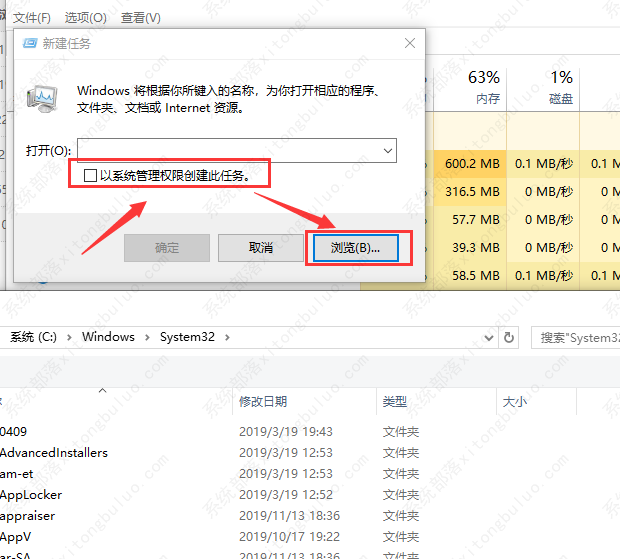Viewport: 620px width, 559px height.
Task: Expand the 打开(O) combo box dropdown arrow
Action: click(388, 150)
